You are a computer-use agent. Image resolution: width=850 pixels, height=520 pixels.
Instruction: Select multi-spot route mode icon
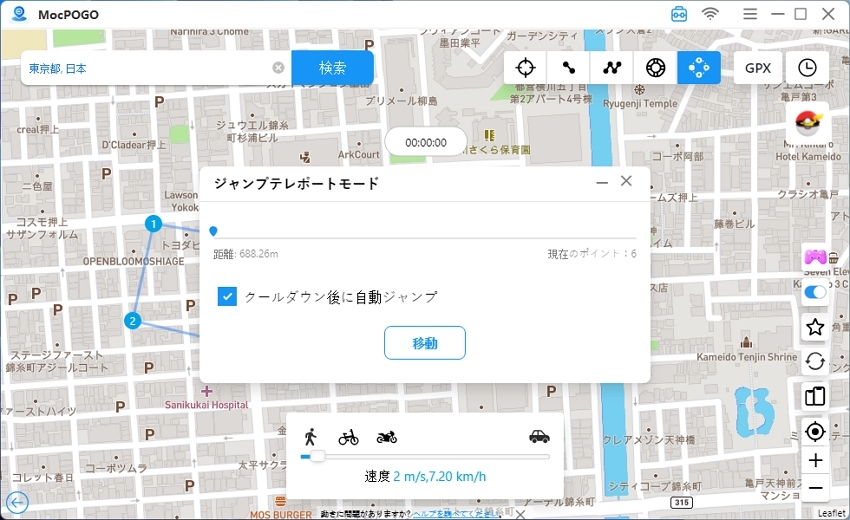point(612,68)
